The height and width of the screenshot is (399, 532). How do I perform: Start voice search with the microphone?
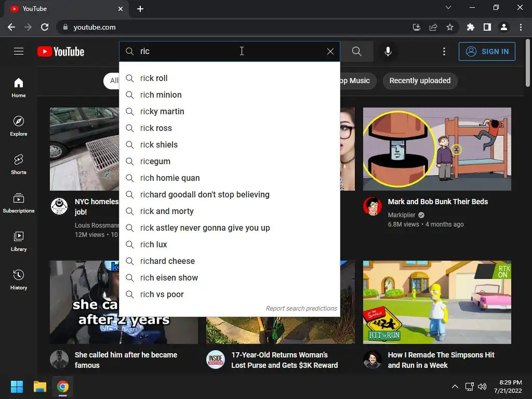click(388, 51)
